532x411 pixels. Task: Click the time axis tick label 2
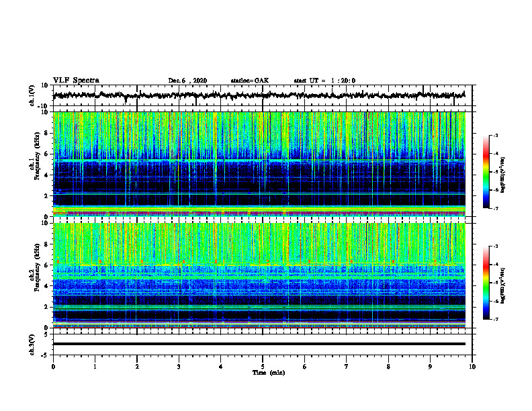[137, 367]
